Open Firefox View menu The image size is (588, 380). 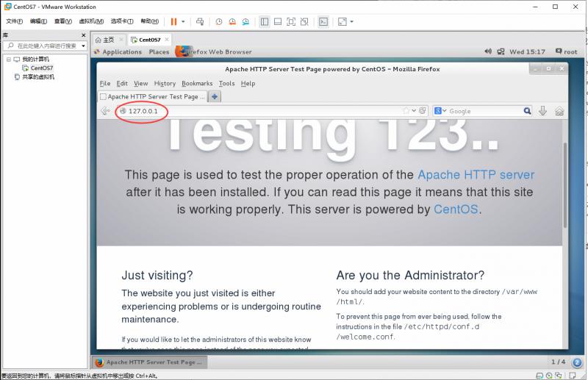tap(140, 83)
